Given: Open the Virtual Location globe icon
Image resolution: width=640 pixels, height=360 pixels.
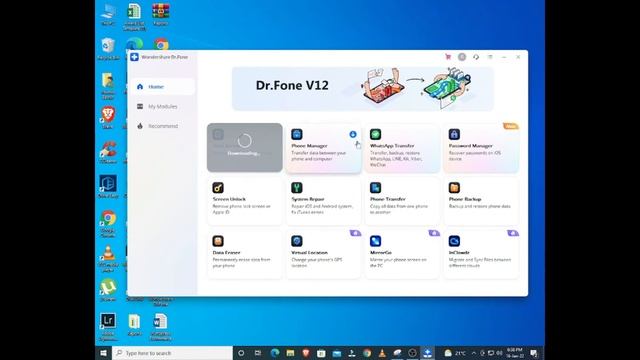Looking at the screenshot, I should (297, 241).
